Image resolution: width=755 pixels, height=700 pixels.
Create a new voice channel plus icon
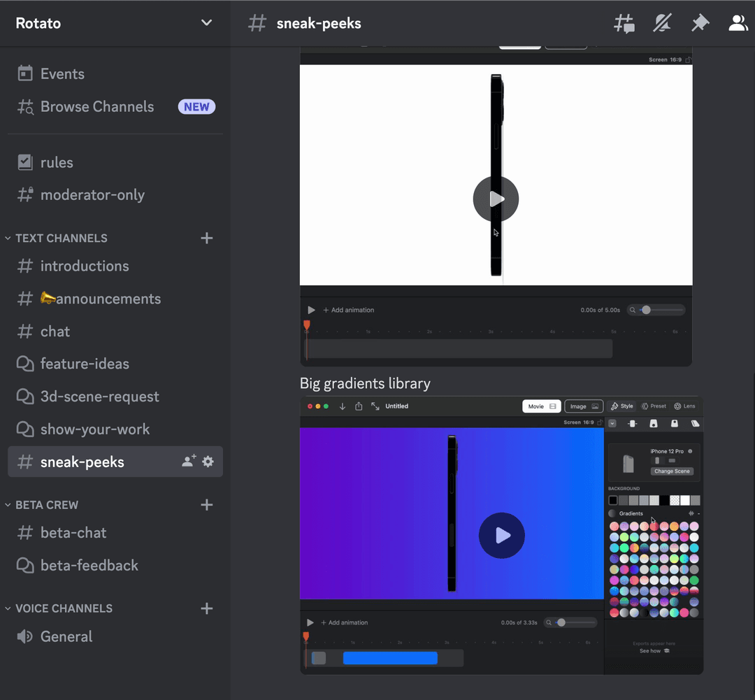(x=206, y=608)
